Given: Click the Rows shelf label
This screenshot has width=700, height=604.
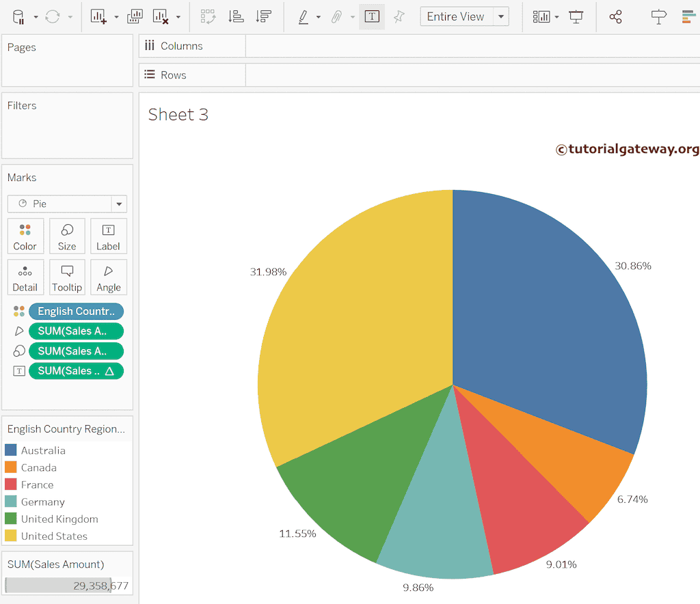Looking at the screenshot, I should click(x=173, y=75).
